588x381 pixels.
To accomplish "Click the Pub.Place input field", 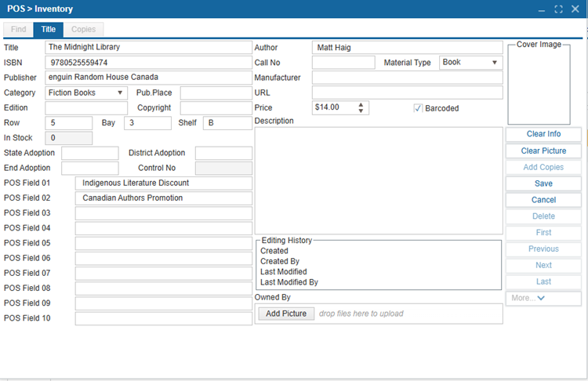I will pyautogui.click(x=216, y=93).
